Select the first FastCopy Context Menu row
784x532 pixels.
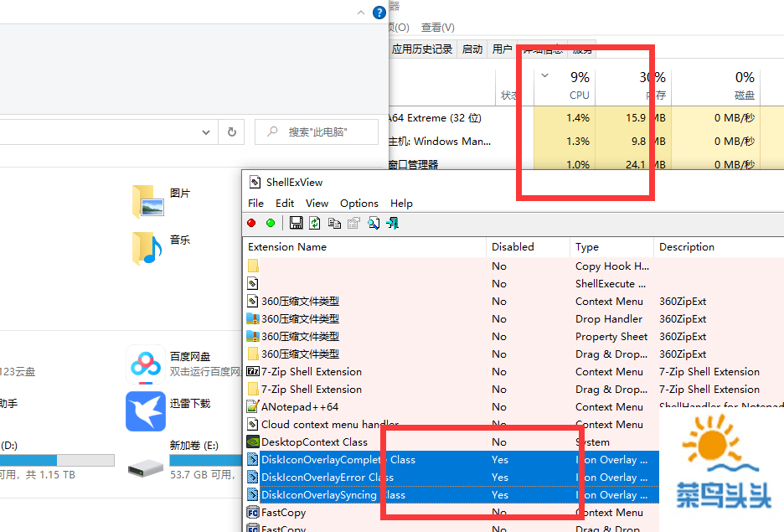451,513
